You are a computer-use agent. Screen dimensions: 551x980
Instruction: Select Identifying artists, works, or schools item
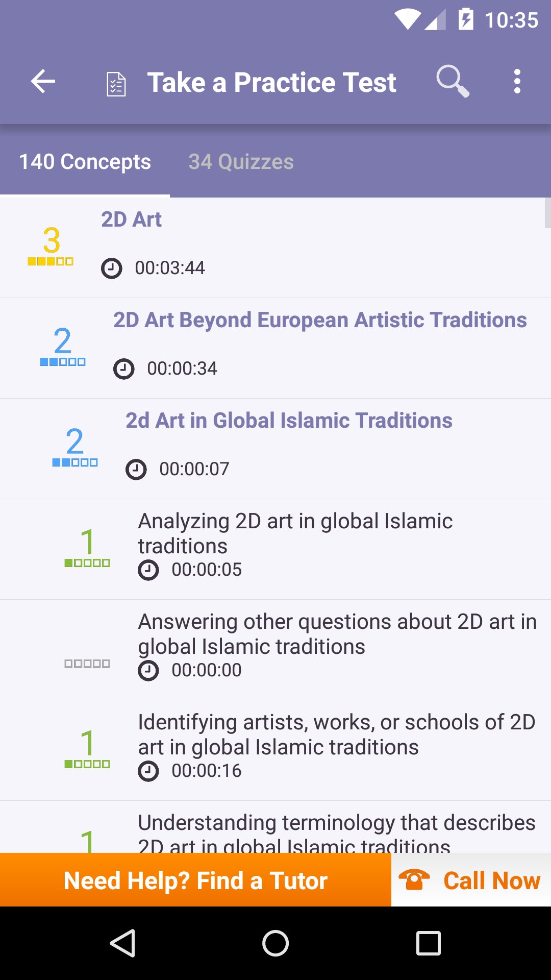[337, 734]
